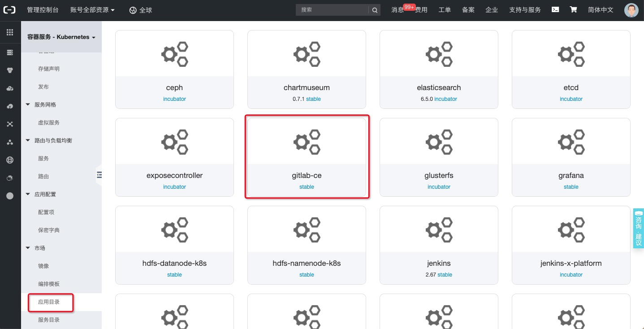Click the grafana chart gears icon
Viewport: 644px width, 329px height.
pyautogui.click(x=571, y=142)
